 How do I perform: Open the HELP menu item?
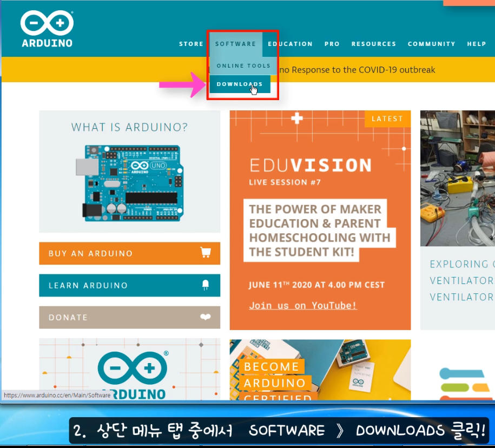477,44
